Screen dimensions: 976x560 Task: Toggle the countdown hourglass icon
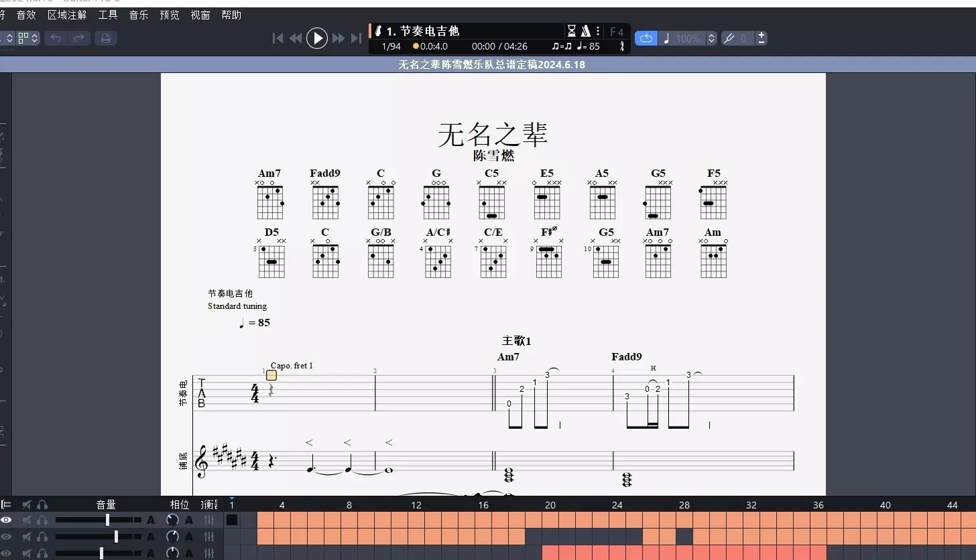(572, 31)
